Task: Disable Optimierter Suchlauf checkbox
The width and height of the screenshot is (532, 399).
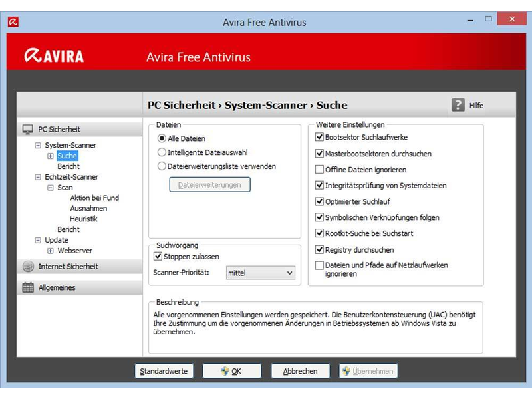Action: [319, 201]
